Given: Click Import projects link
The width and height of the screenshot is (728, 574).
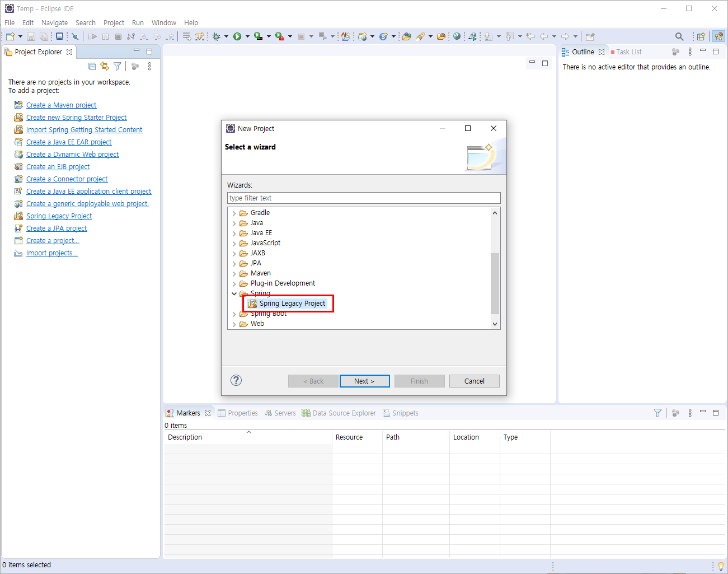Looking at the screenshot, I should pyautogui.click(x=51, y=253).
